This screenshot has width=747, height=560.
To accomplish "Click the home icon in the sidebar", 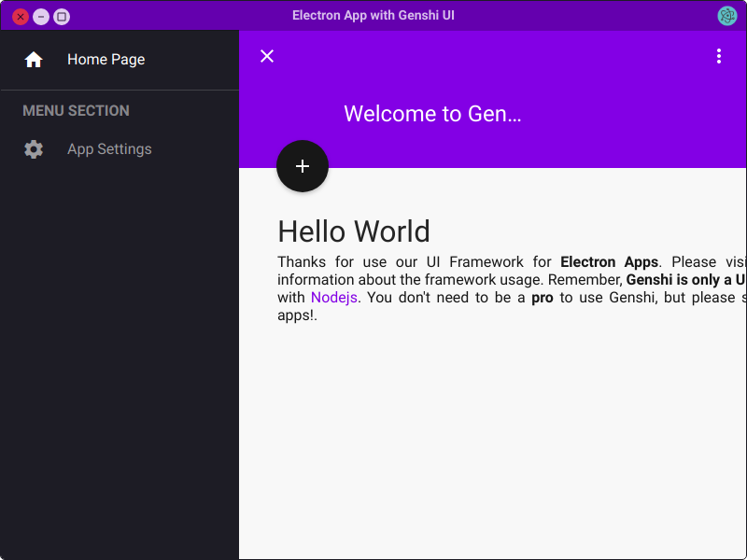I will coord(34,60).
